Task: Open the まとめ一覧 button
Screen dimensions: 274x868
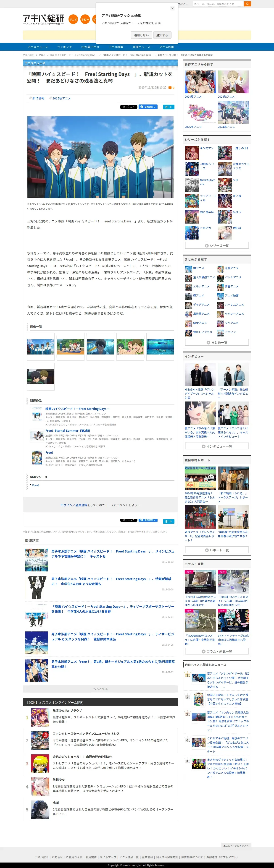Action: tap(217, 342)
